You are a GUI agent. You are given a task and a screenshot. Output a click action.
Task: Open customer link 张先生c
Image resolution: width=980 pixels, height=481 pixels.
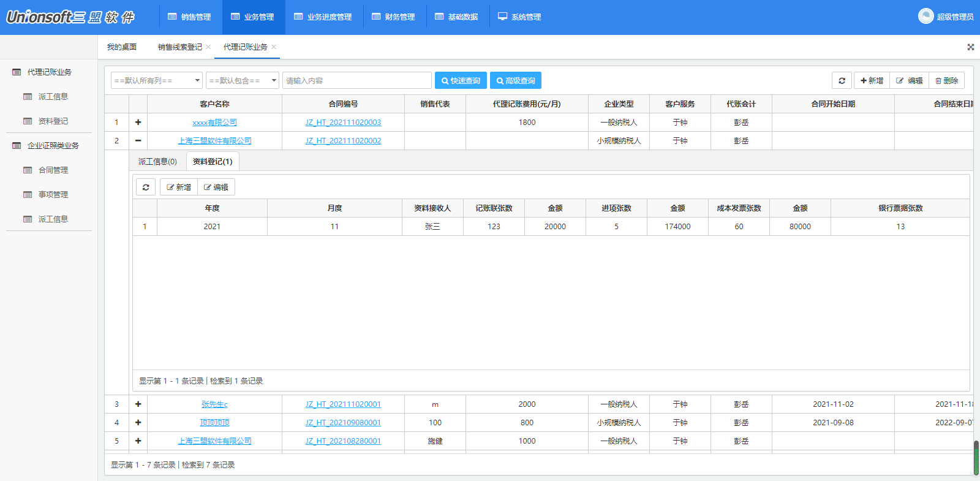(214, 404)
